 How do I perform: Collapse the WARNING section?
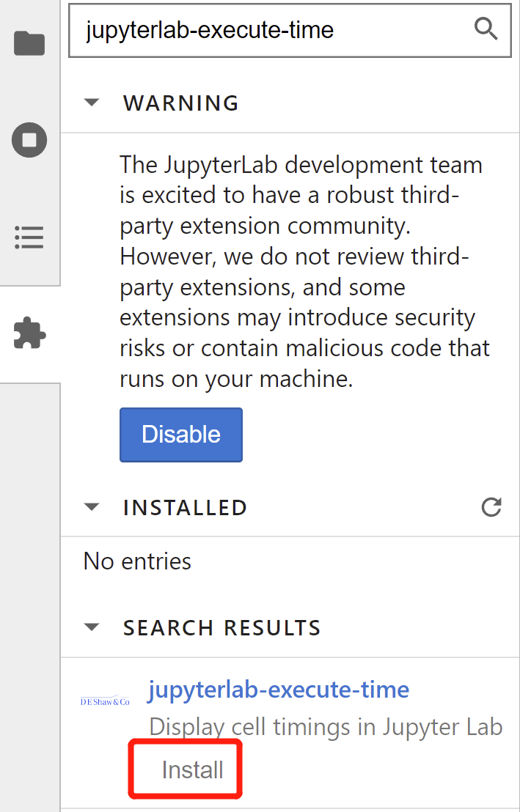(91, 103)
